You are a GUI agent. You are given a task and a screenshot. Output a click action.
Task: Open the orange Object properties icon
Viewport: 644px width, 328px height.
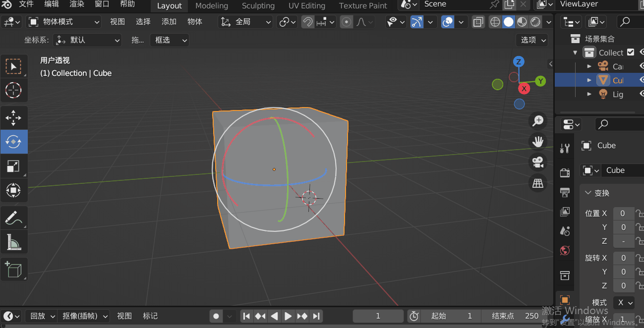pos(565,300)
